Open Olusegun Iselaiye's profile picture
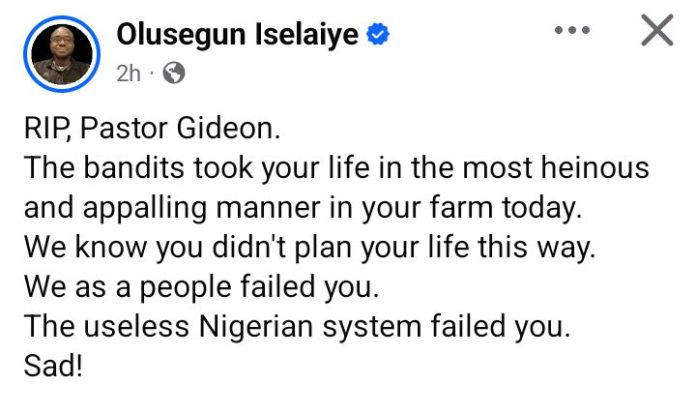Screen dimensions: 696x414 pos(63,52)
